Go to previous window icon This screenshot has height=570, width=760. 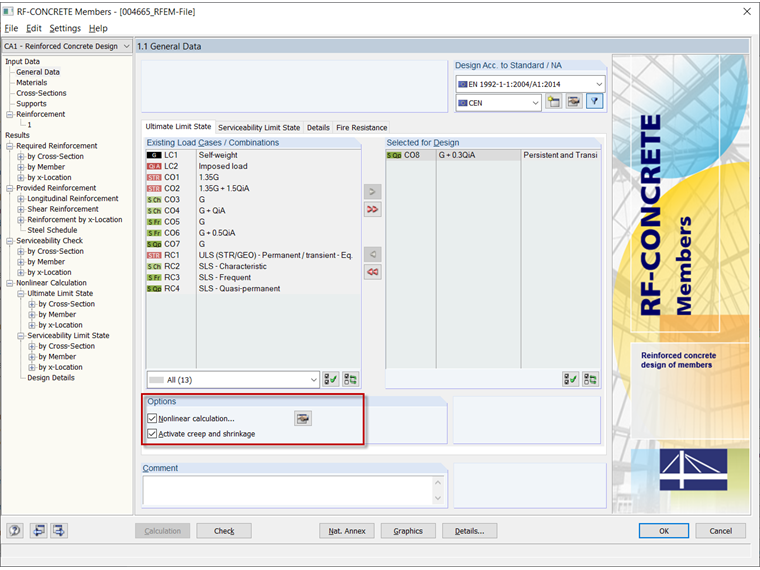click(38, 531)
